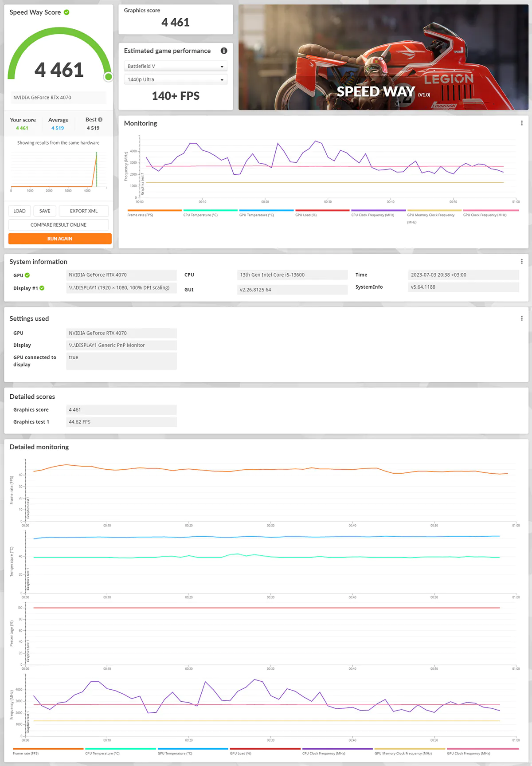The height and width of the screenshot is (766, 532).
Task: Select the SystemInfo version v5.64.1188
Action: pos(463,287)
